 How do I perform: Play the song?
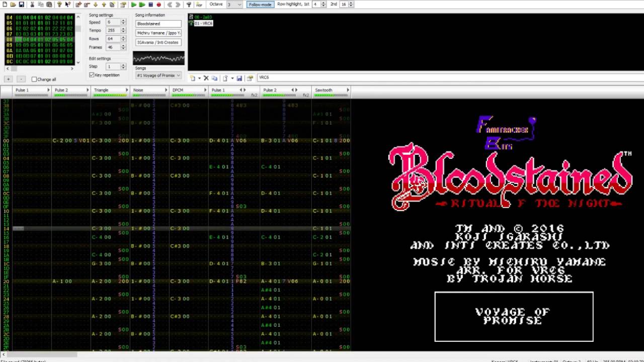[134, 5]
